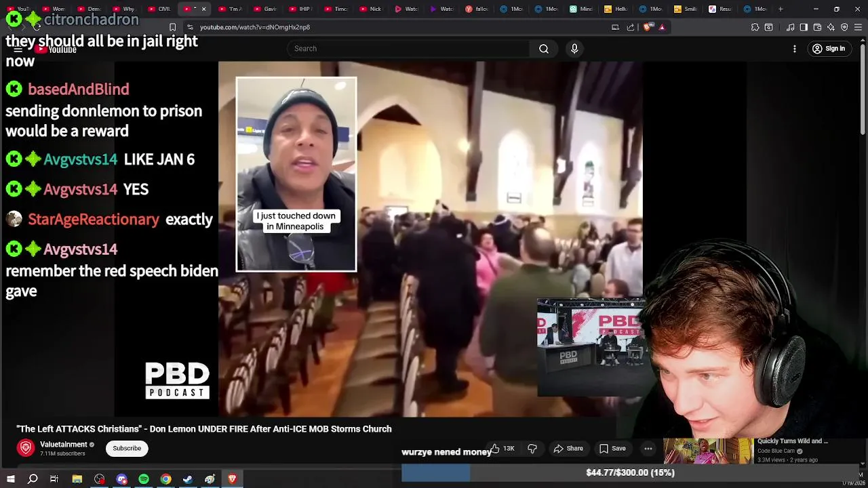Image resolution: width=868 pixels, height=488 pixels.
Task: Open File Explorer from the taskbar
Action: coord(77,479)
